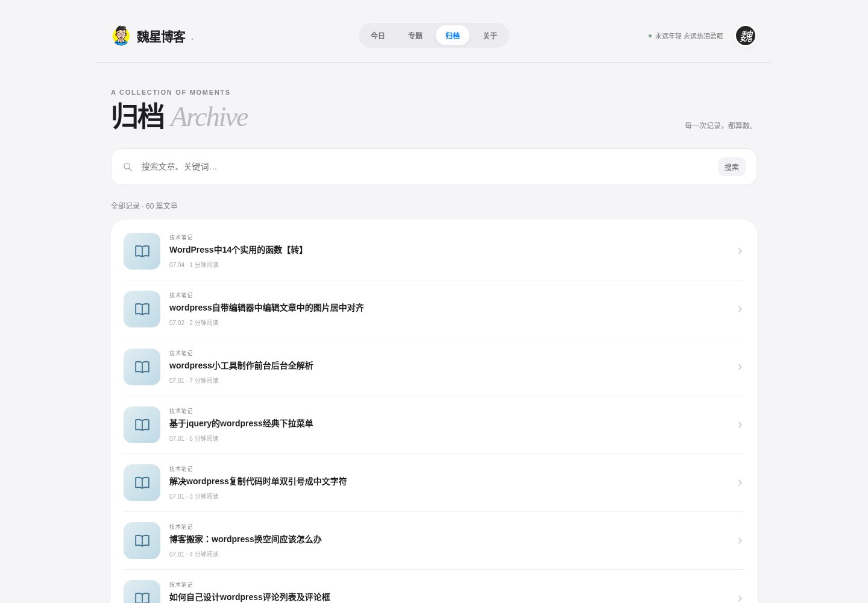Screen dimensions: 868x603
Task: Select the 归档 nav tab
Action: coord(453,36)
